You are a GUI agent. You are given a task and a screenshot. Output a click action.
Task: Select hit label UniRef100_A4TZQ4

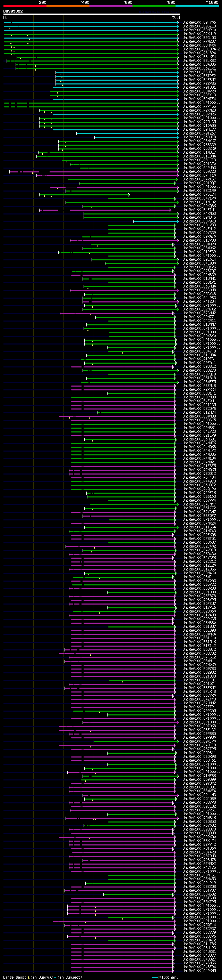point(199,302)
